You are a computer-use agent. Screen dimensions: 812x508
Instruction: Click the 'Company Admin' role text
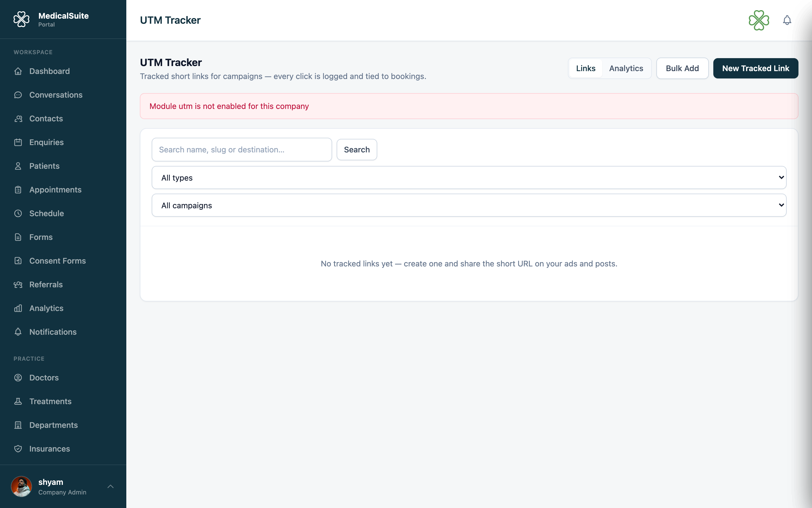[62, 492]
